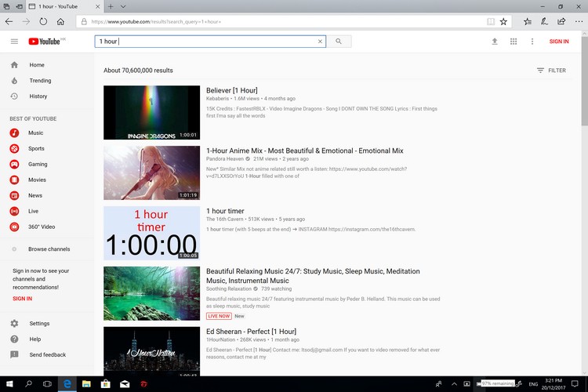This screenshot has width=588, height=392.
Task: Open the Add notes pen icon
Action: (x=544, y=21)
